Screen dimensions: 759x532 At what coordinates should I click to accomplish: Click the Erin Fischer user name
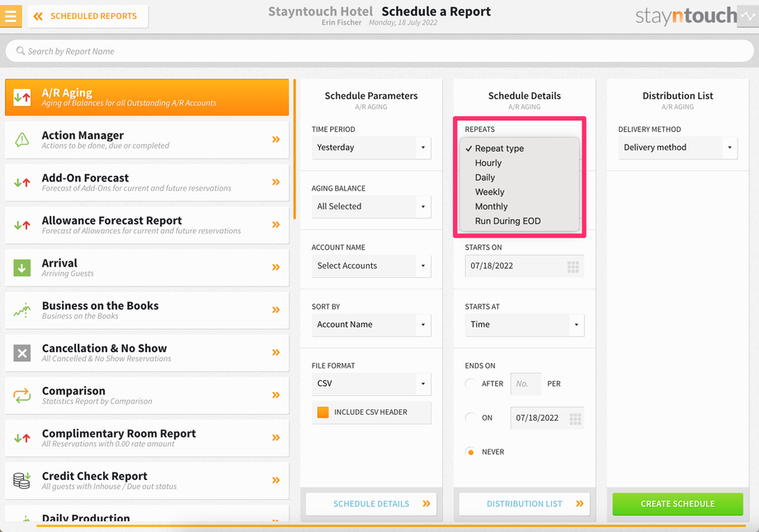click(x=342, y=22)
